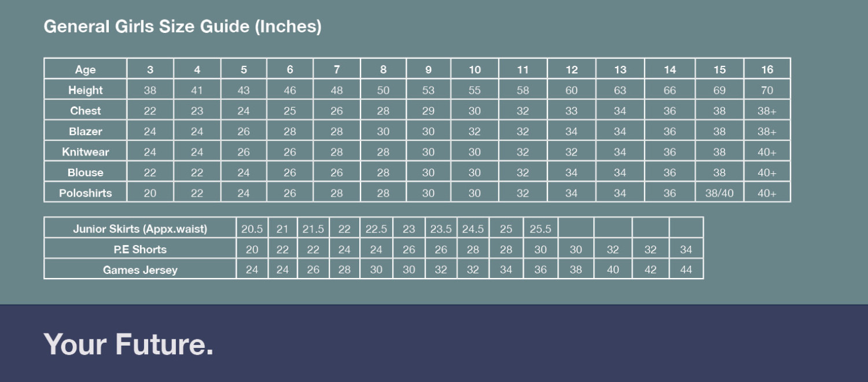Viewport: 868px width, 382px height.
Task: Click the 38/40 Poloshirts cell
Action: pos(719,193)
